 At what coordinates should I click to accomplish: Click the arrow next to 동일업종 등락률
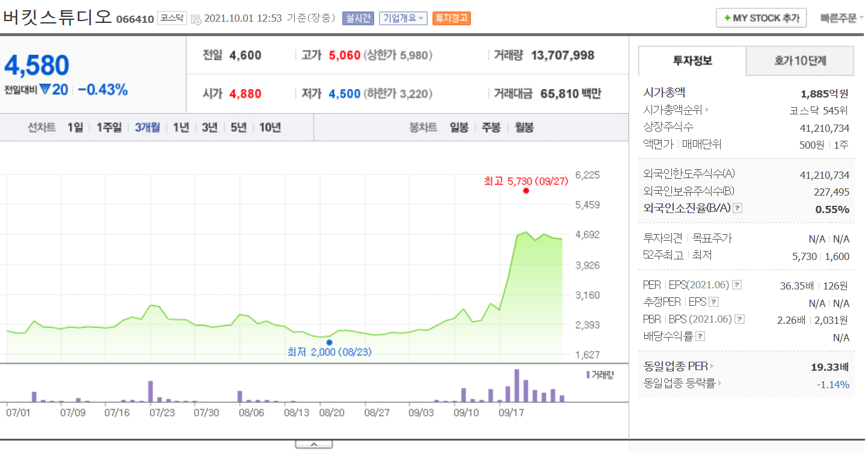[719, 383]
